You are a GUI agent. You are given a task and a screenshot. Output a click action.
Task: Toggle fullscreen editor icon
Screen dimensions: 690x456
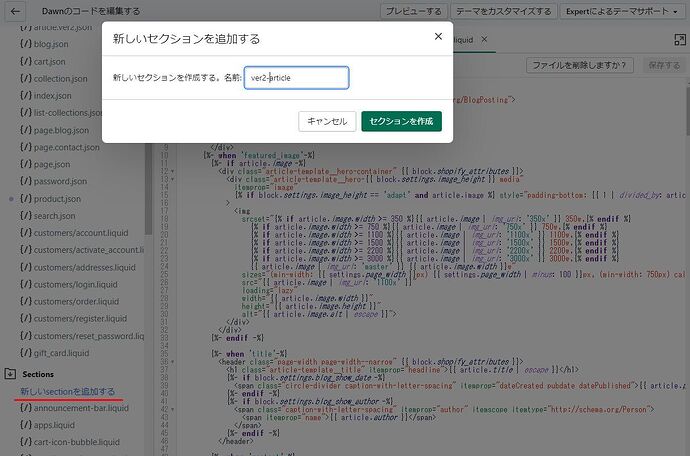click(680, 40)
